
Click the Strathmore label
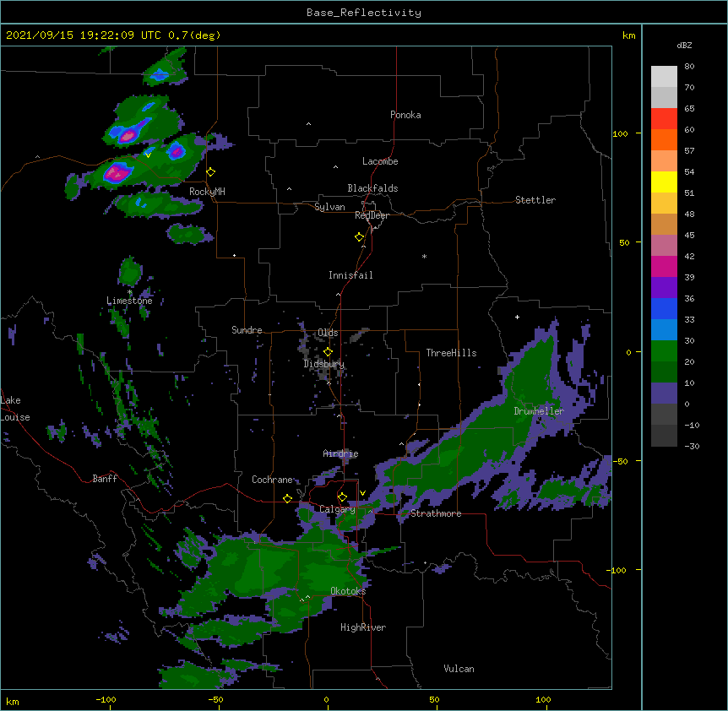point(436,513)
